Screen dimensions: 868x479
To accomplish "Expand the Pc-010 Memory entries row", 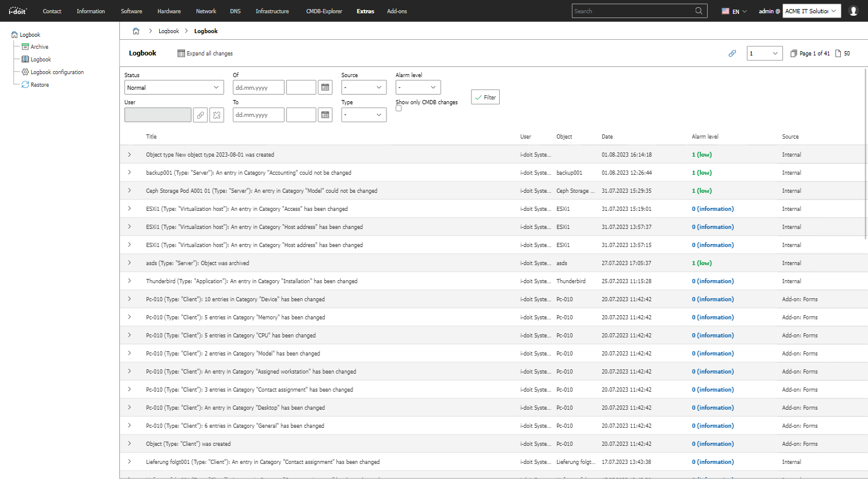I will click(x=129, y=318).
